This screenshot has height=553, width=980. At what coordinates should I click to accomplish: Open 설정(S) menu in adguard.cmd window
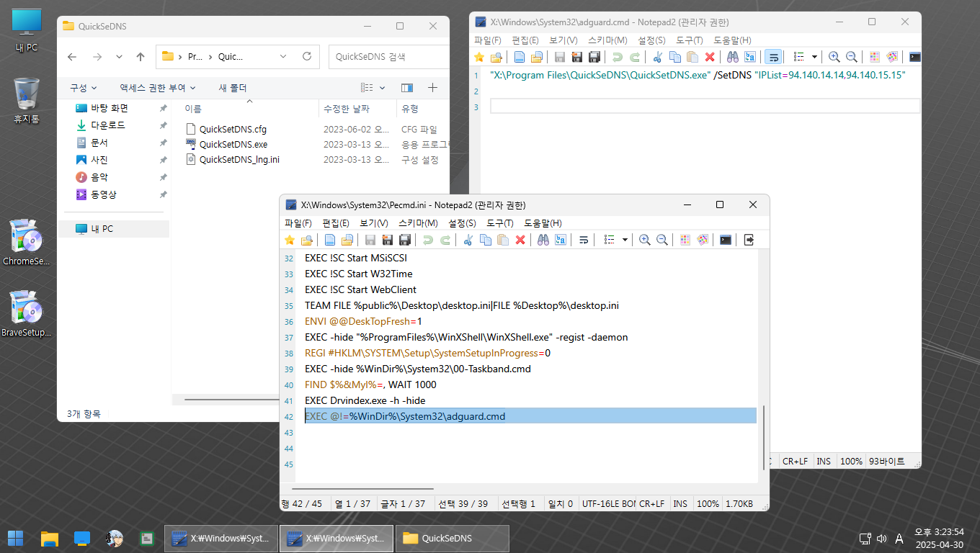(651, 40)
